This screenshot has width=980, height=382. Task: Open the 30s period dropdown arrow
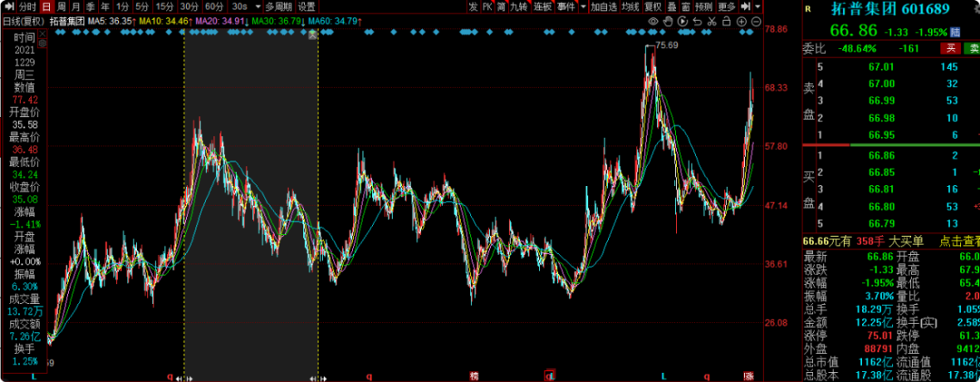(x=256, y=6)
